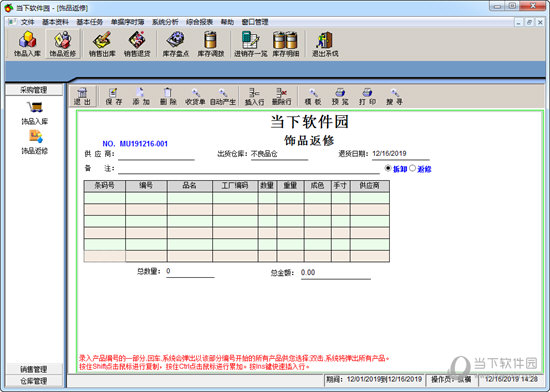
Task: Restore the inner 饰品返修 child window
Action: click(x=530, y=22)
